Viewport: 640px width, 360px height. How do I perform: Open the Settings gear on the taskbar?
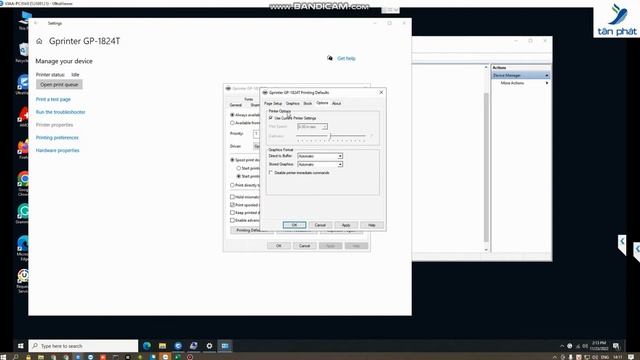click(x=209, y=346)
